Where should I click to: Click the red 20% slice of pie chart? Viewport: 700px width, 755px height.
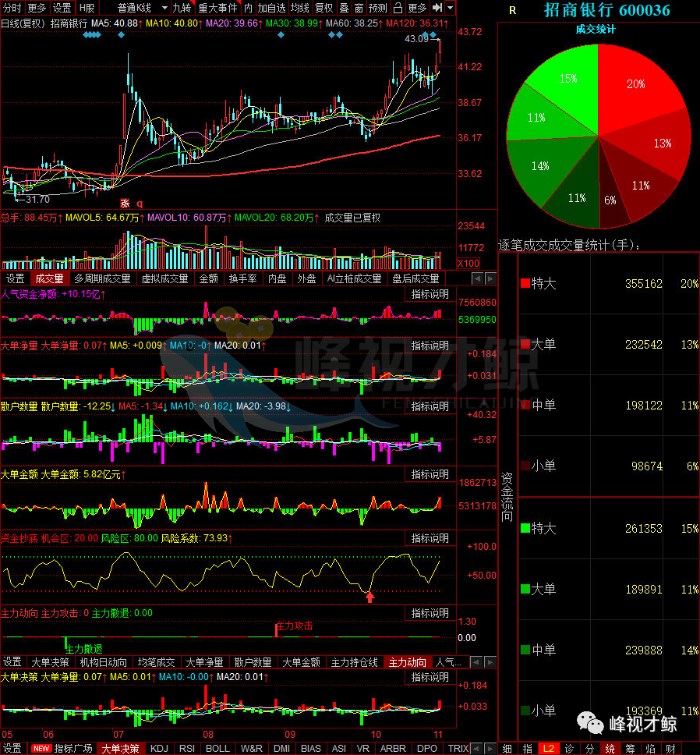tap(636, 84)
